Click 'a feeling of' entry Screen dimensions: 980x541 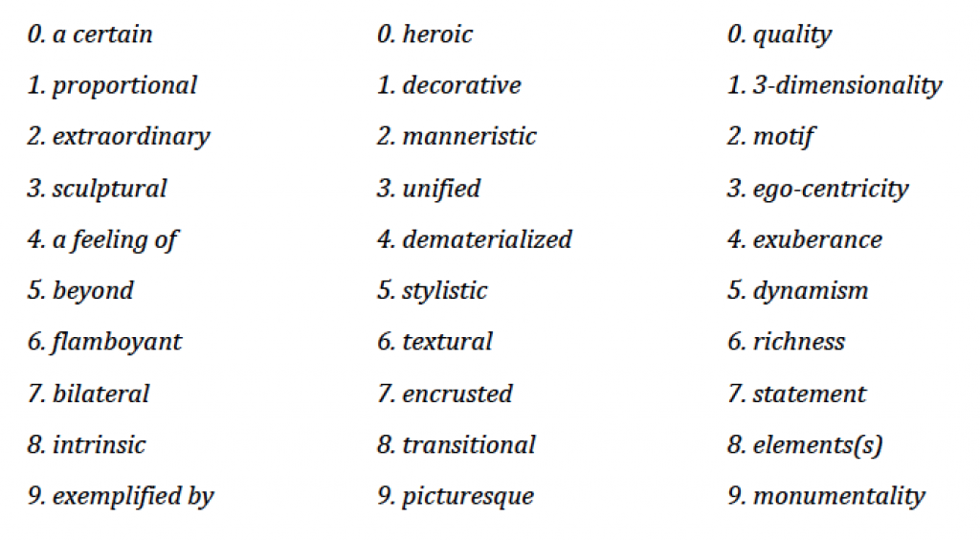click(x=115, y=240)
